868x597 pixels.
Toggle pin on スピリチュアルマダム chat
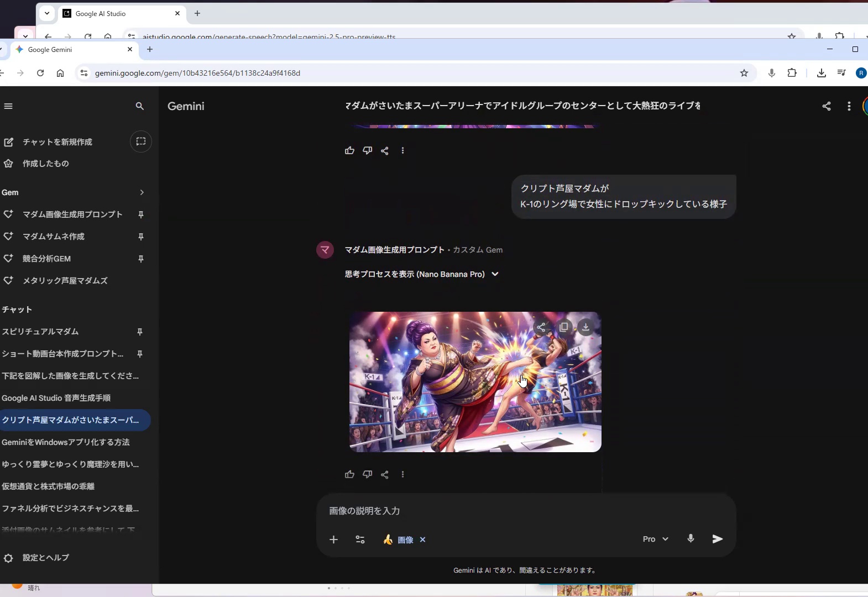pyautogui.click(x=140, y=332)
